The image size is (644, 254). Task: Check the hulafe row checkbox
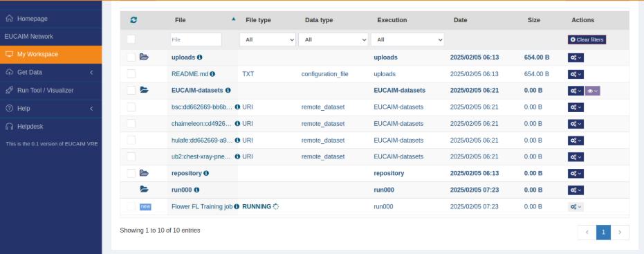click(131, 140)
